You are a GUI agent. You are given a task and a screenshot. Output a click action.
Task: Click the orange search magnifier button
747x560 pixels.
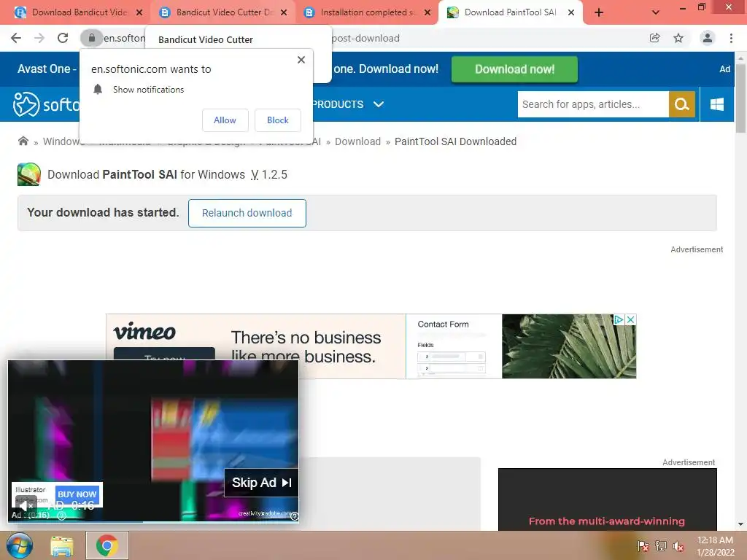coord(682,104)
